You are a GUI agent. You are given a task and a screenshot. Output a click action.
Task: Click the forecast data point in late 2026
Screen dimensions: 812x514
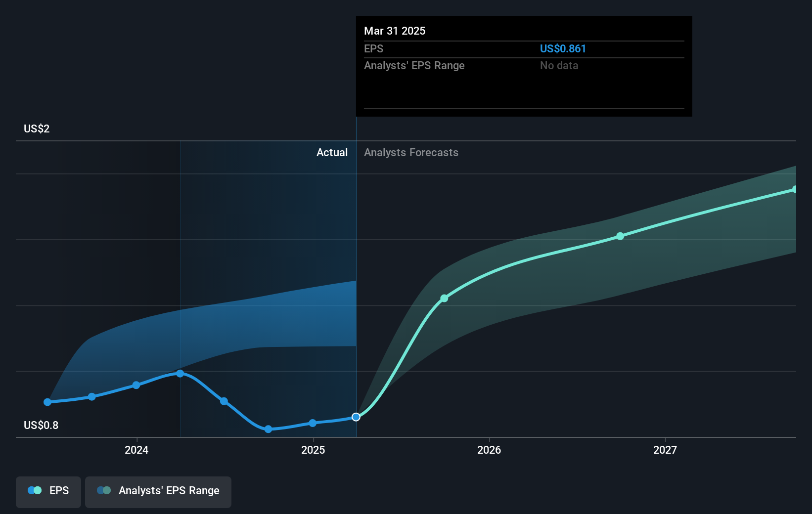point(620,236)
